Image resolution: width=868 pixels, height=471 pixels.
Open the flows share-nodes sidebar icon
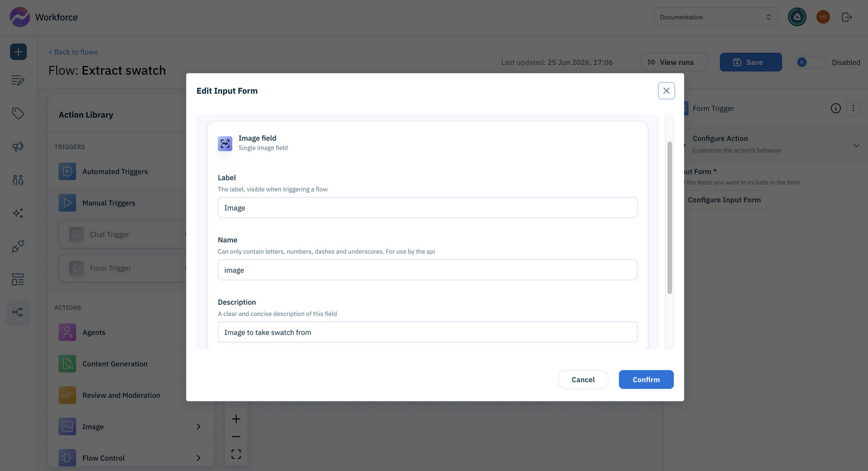(x=18, y=313)
